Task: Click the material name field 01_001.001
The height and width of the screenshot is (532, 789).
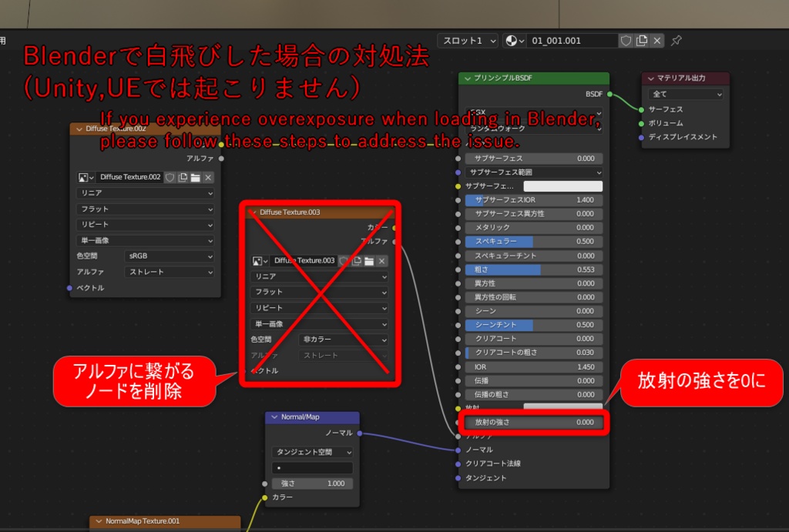Action: point(572,41)
